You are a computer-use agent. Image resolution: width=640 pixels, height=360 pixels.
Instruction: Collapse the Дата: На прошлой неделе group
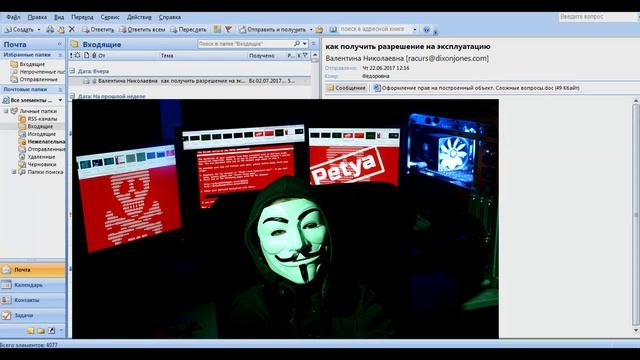click(72, 96)
